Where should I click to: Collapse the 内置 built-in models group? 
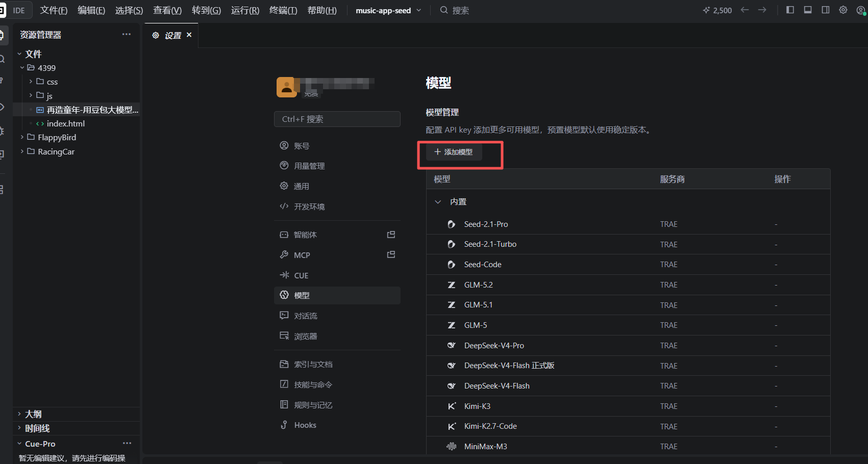[x=438, y=202]
